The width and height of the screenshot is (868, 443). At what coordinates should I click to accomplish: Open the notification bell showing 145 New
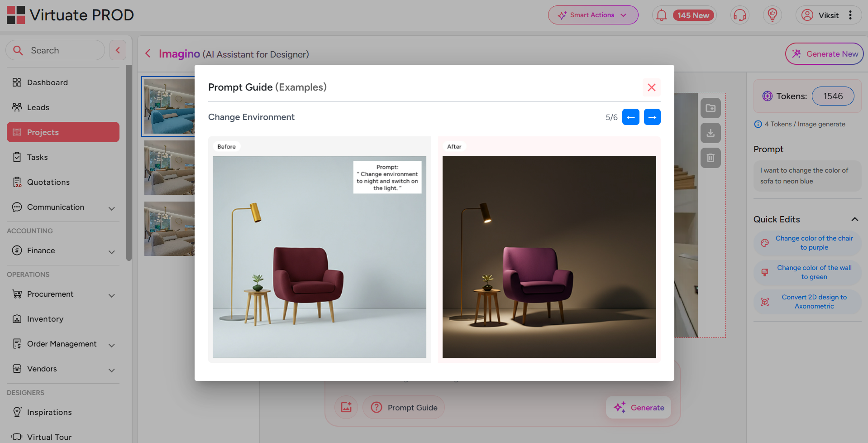pyautogui.click(x=661, y=15)
